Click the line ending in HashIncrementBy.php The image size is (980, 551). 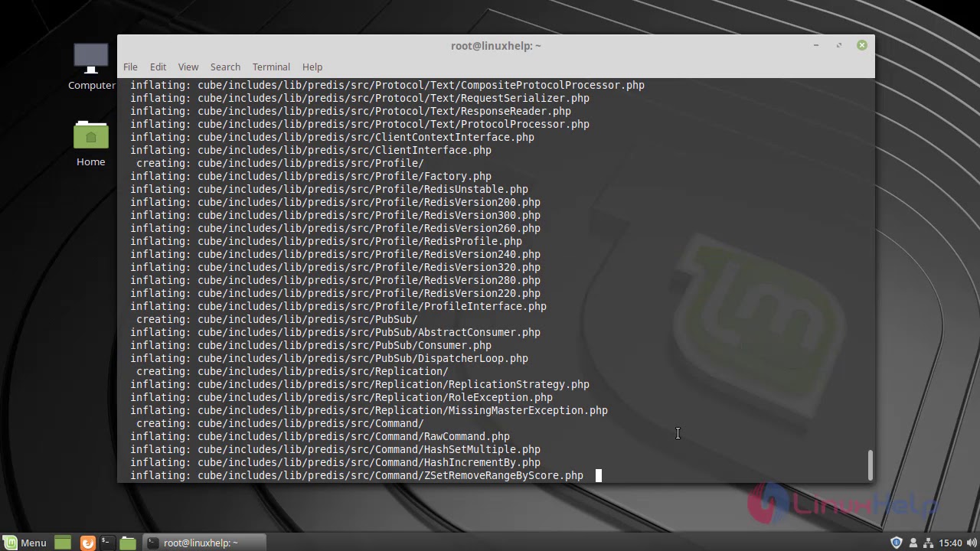(x=335, y=462)
